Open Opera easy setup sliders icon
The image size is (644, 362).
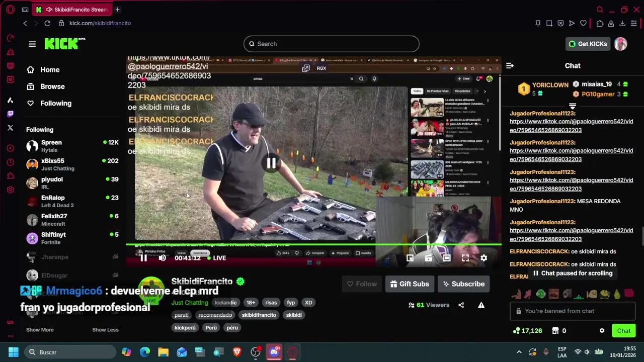click(634, 23)
